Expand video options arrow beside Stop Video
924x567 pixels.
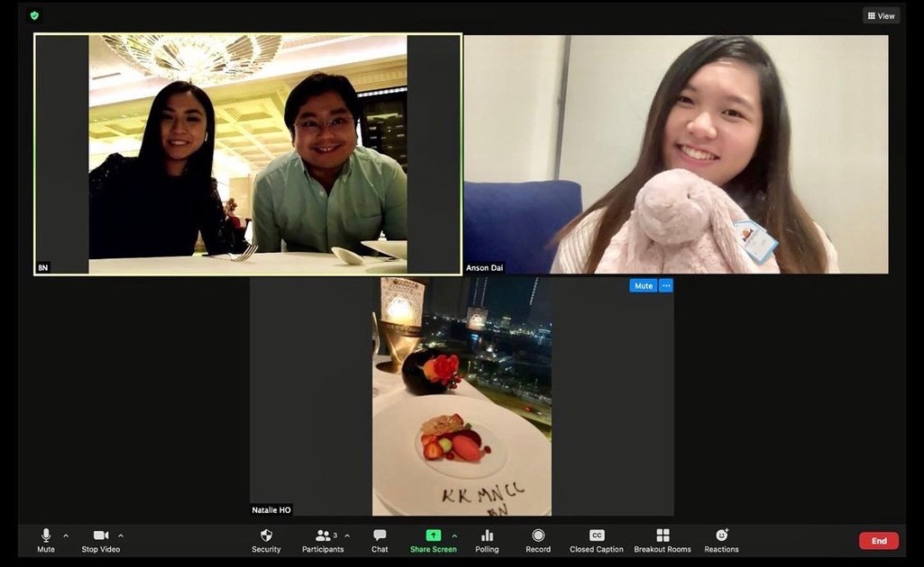(121, 535)
